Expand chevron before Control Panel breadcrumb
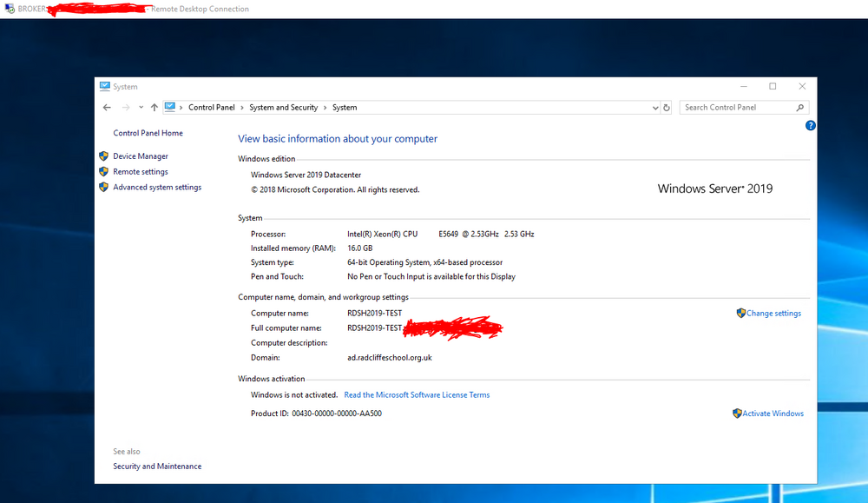 (x=181, y=108)
